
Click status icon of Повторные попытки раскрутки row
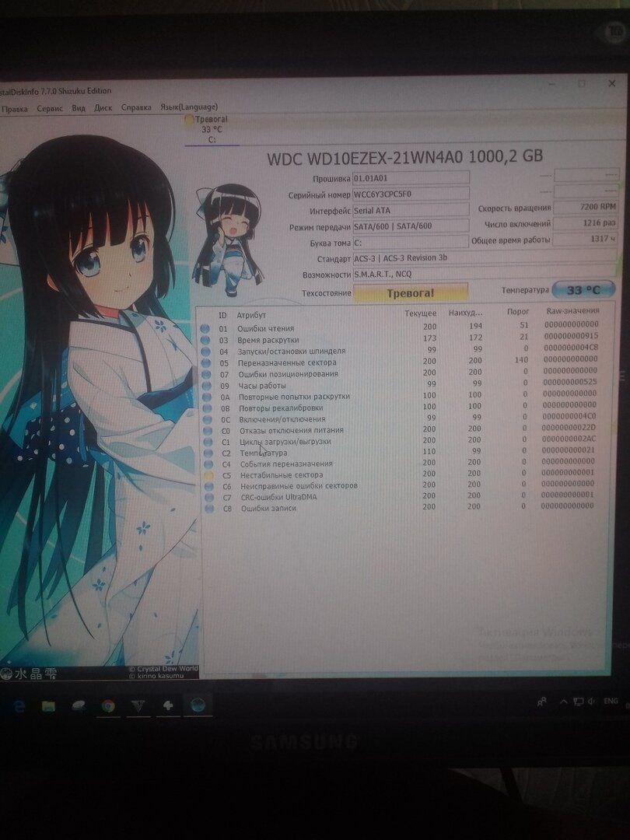tap(206, 397)
